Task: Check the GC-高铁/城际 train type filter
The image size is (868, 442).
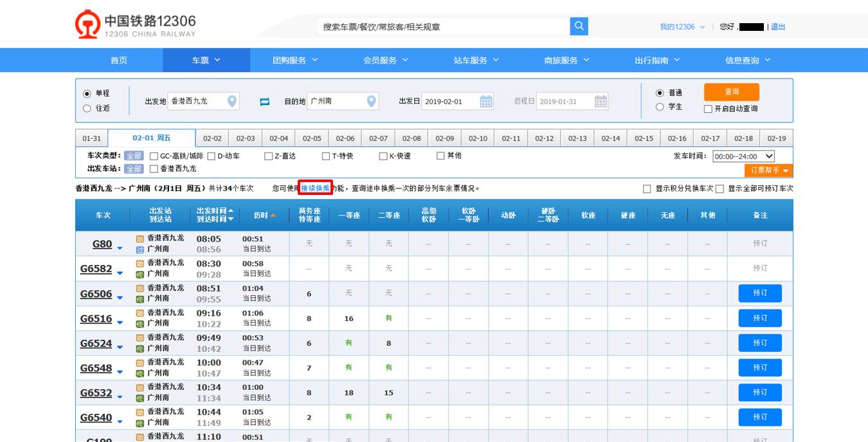Action: (154, 156)
